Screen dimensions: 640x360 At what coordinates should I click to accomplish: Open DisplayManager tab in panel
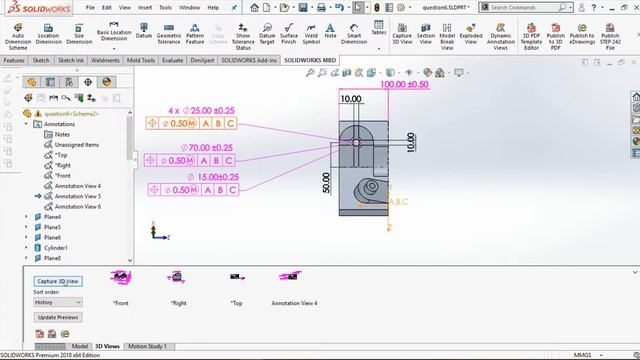pyautogui.click(x=107, y=82)
